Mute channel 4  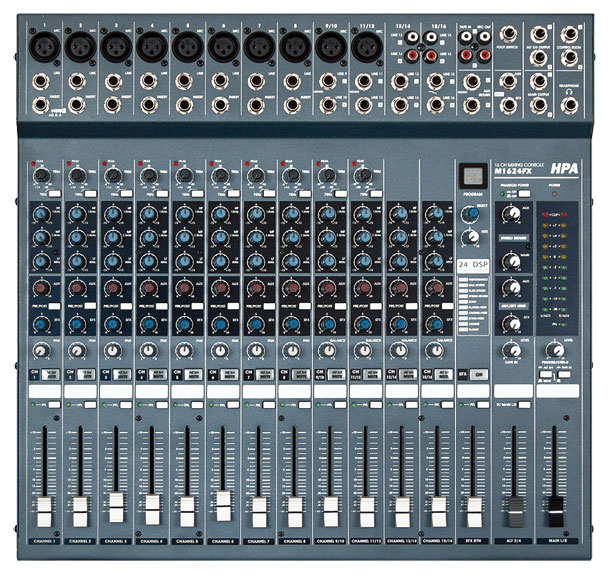pos(158,374)
